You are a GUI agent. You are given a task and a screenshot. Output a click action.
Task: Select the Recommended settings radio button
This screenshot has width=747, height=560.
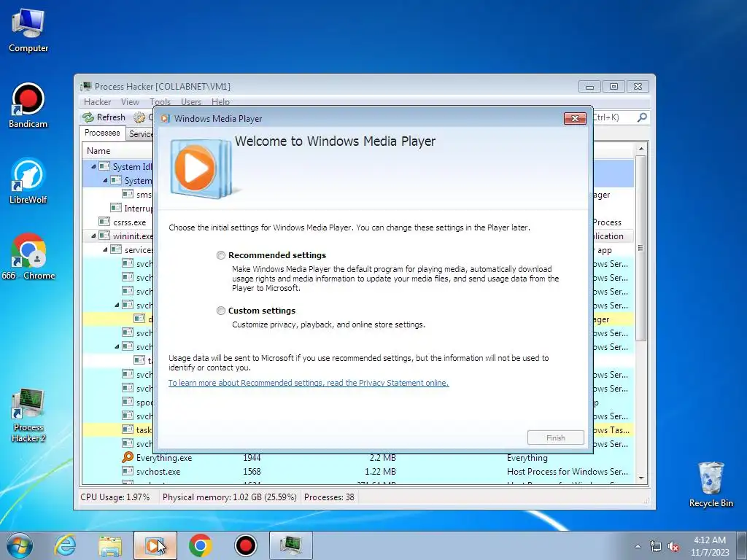tap(220, 255)
